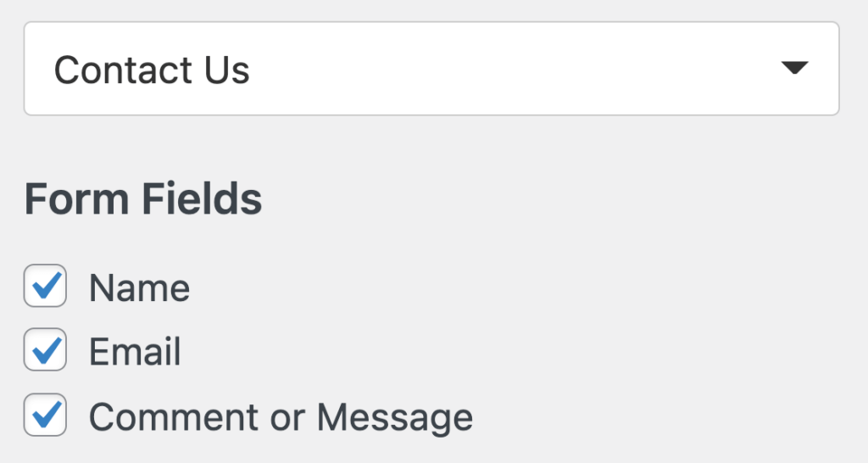Click the 'Form Fields' heading
This screenshot has height=463, width=868.
click(x=143, y=200)
